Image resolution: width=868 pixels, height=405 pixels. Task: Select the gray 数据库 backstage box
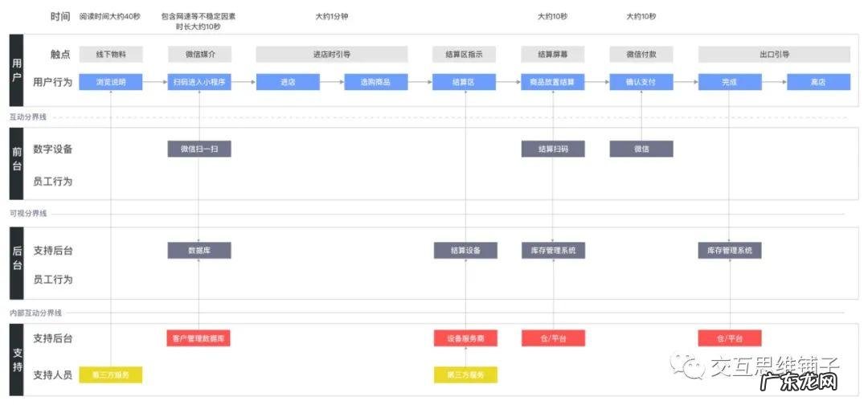pyautogui.click(x=199, y=251)
